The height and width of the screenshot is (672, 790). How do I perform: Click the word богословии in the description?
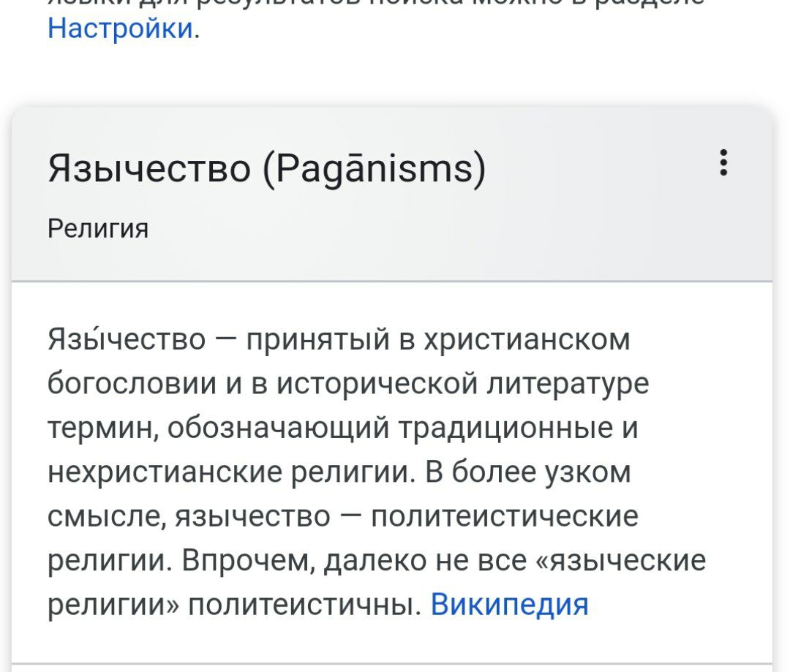pos(141,384)
